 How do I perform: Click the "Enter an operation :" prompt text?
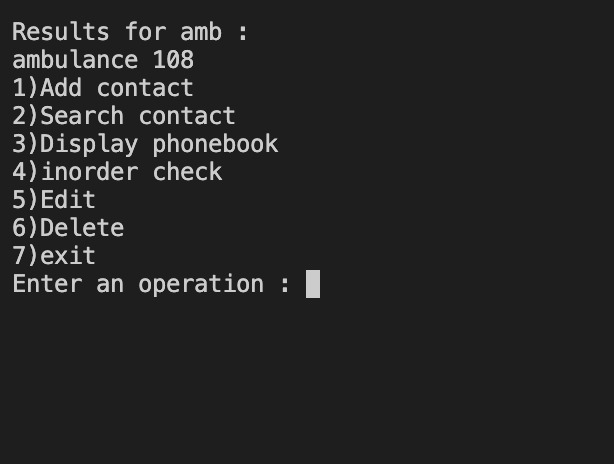coord(151,284)
